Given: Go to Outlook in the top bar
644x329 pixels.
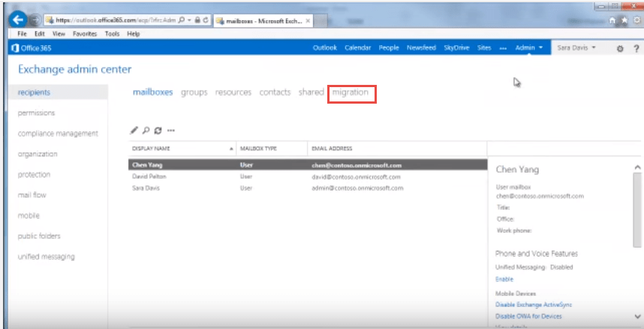Looking at the screenshot, I should 324,48.
